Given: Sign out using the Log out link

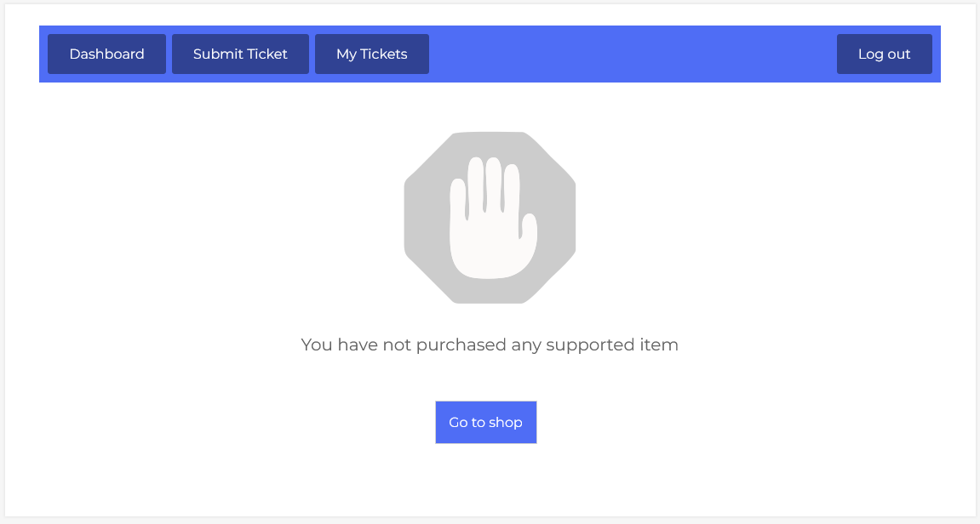Looking at the screenshot, I should [884, 54].
